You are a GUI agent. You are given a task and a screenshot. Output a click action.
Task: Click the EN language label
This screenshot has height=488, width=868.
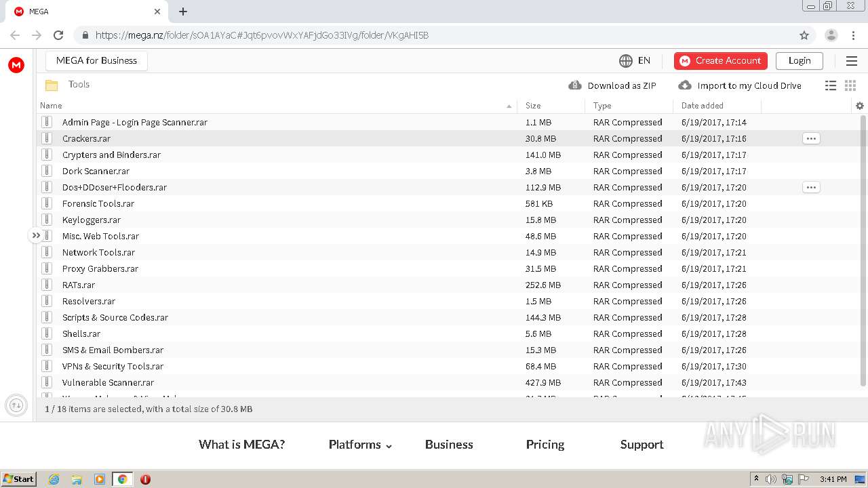click(644, 61)
